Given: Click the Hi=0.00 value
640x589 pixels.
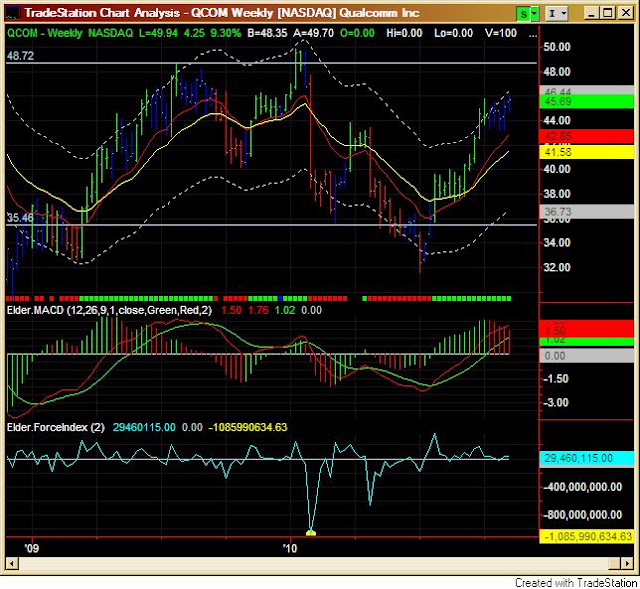Looking at the screenshot, I should (404, 33).
